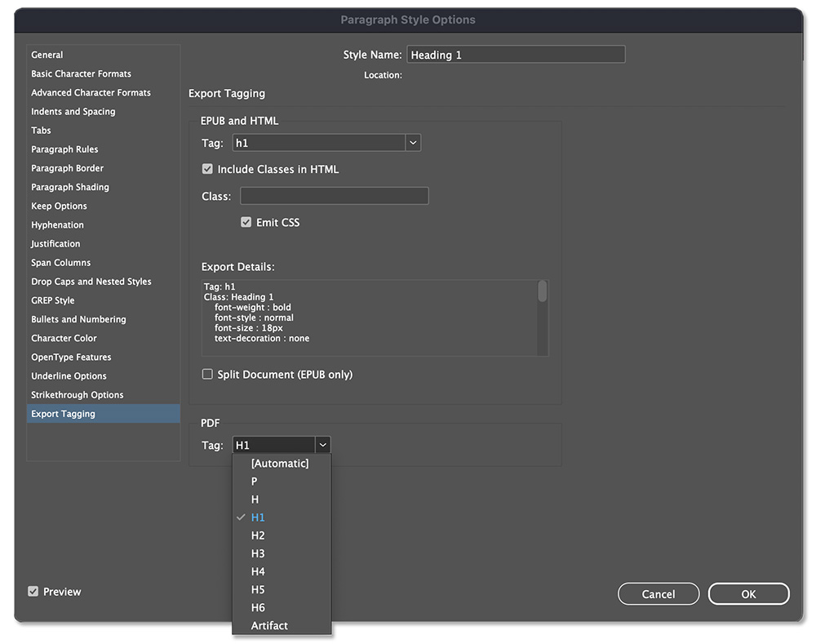Switch to GREP Style section
Image resolution: width=816 pixels, height=644 pixels.
pyautogui.click(x=52, y=300)
